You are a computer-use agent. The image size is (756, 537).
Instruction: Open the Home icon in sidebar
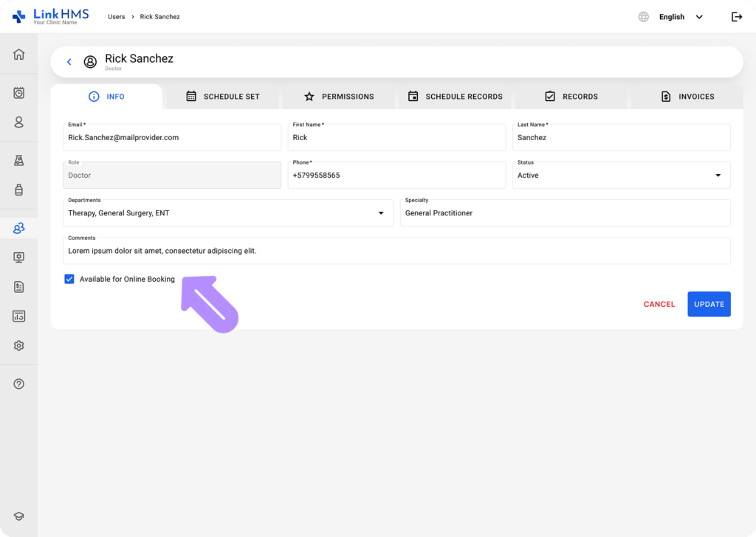pyautogui.click(x=18, y=54)
